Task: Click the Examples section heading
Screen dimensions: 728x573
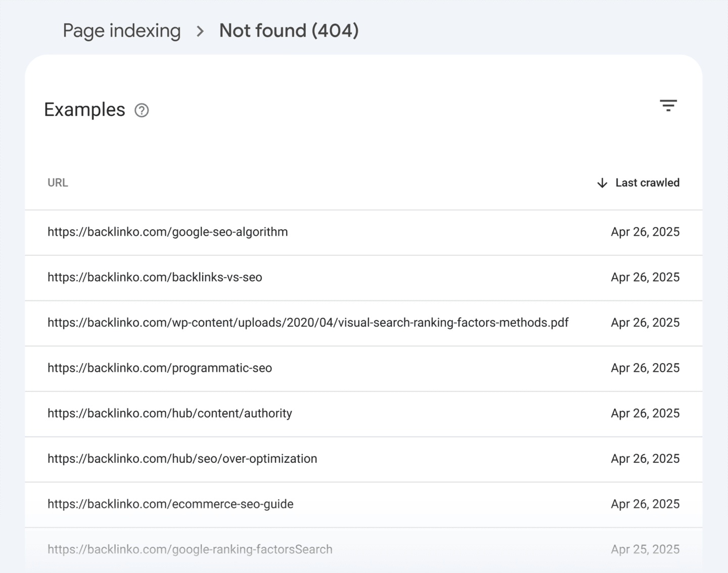Action: (x=84, y=110)
